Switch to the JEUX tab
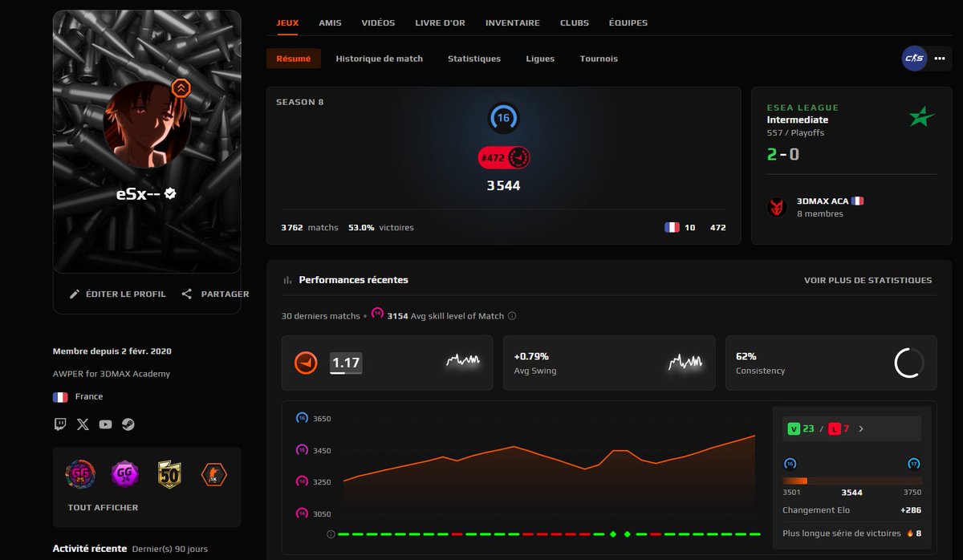The width and height of the screenshot is (963, 560). (x=287, y=23)
